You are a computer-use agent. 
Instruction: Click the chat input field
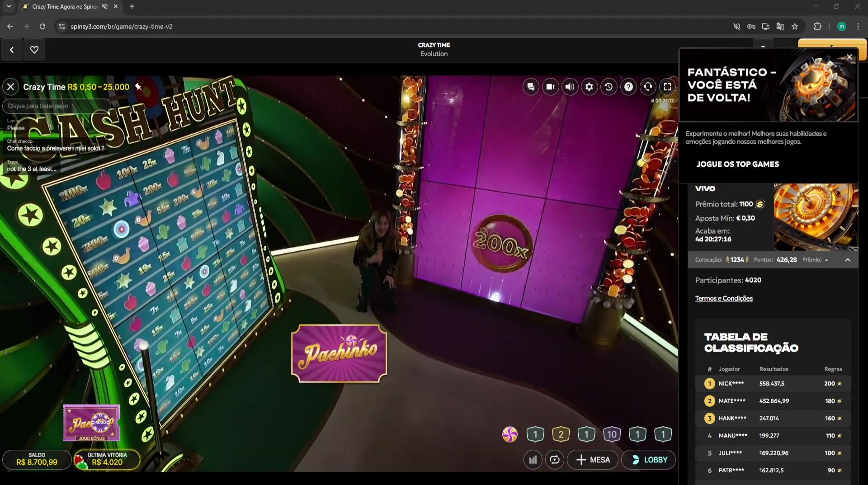click(x=57, y=106)
